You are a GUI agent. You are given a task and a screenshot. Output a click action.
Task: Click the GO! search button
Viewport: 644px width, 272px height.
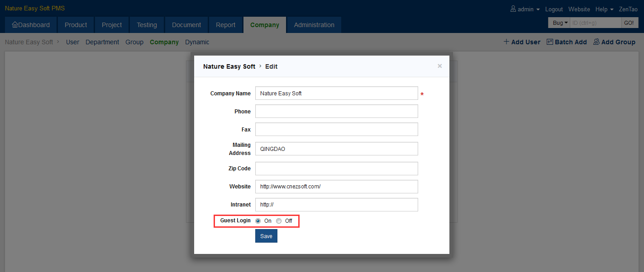(x=629, y=23)
